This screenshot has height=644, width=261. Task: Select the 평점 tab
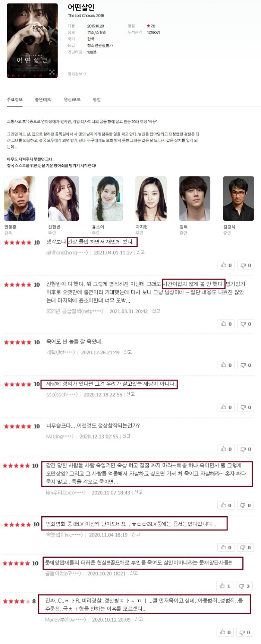[x=97, y=100]
